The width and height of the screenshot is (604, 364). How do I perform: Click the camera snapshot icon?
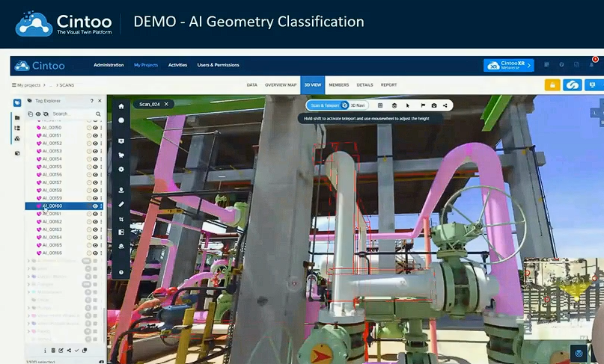point(434,105)
